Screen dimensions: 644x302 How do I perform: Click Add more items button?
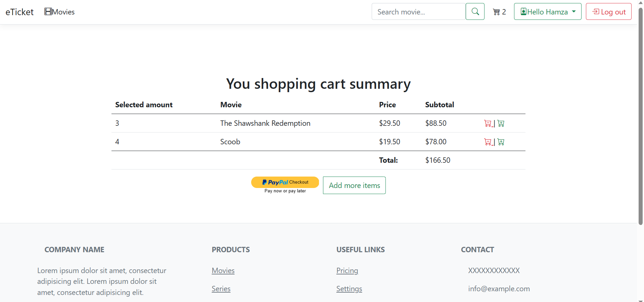[x=354, y=185]
